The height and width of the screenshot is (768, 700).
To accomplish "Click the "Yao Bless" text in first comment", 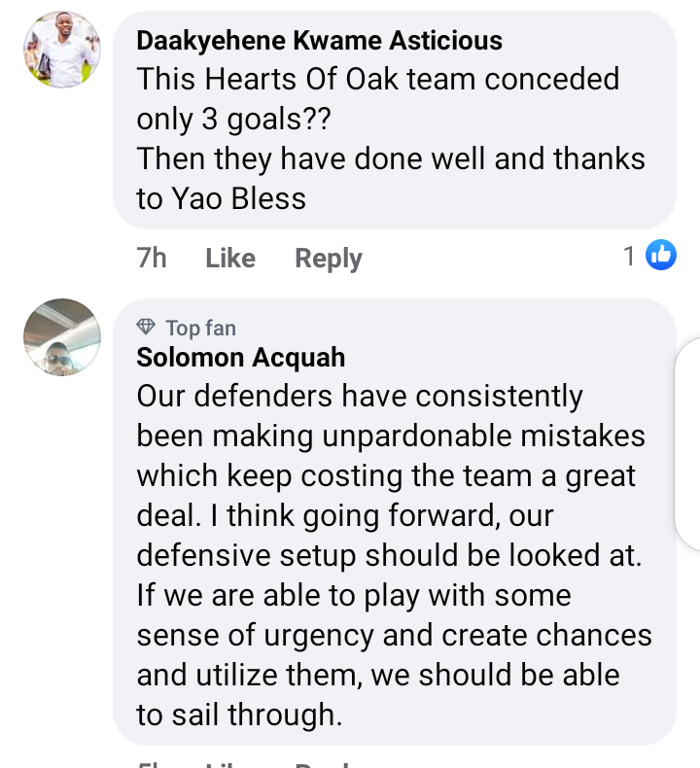I will (x=238, y=198).
